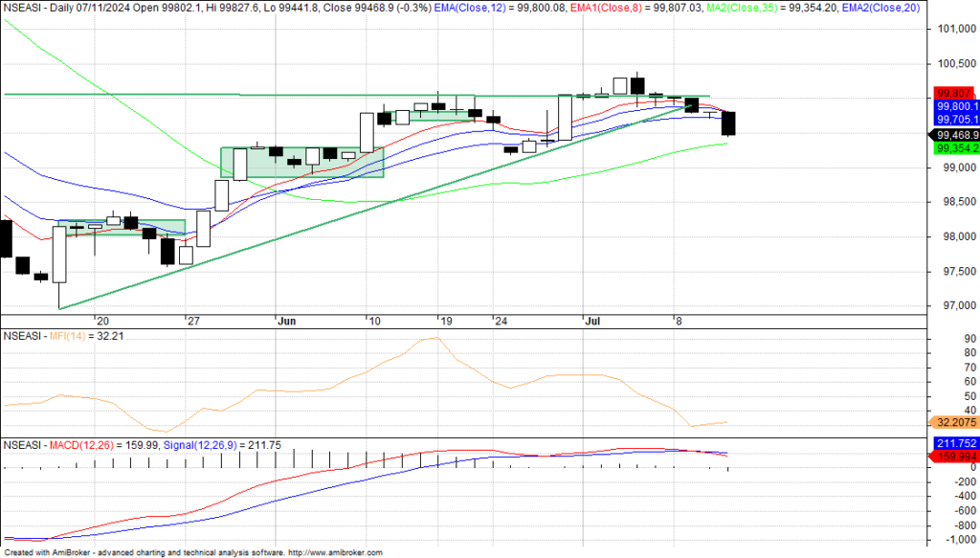Image resolution: width=980 pixels, height=558 pixels.
Task: Click the MFI(14) indicator label
Action: click(65, 336)
